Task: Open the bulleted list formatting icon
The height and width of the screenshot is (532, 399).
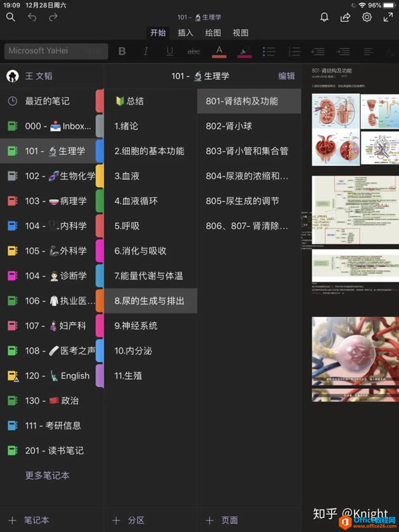Action: coord(268,52)
